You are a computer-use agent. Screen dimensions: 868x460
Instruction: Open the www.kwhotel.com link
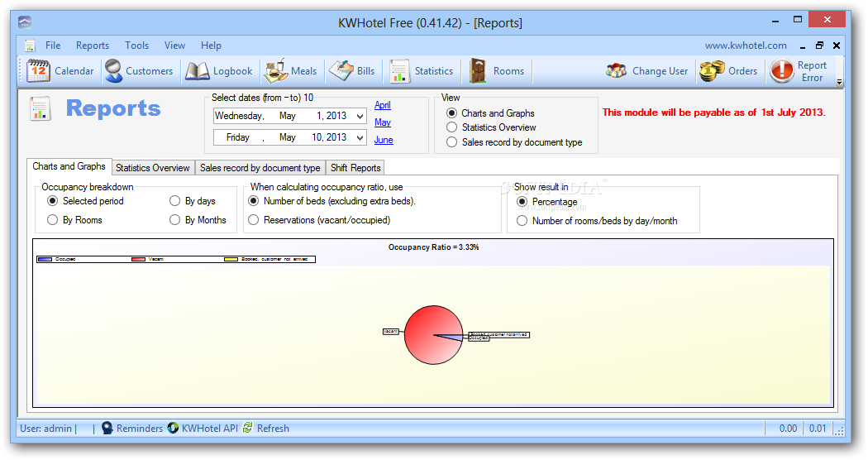pyautogui.click(x=746, y=46)
